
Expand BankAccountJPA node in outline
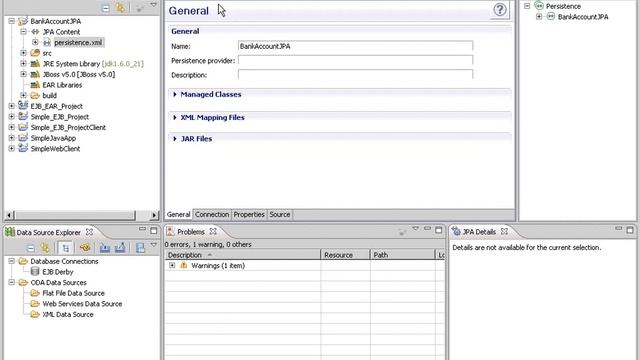pos(539,16)
